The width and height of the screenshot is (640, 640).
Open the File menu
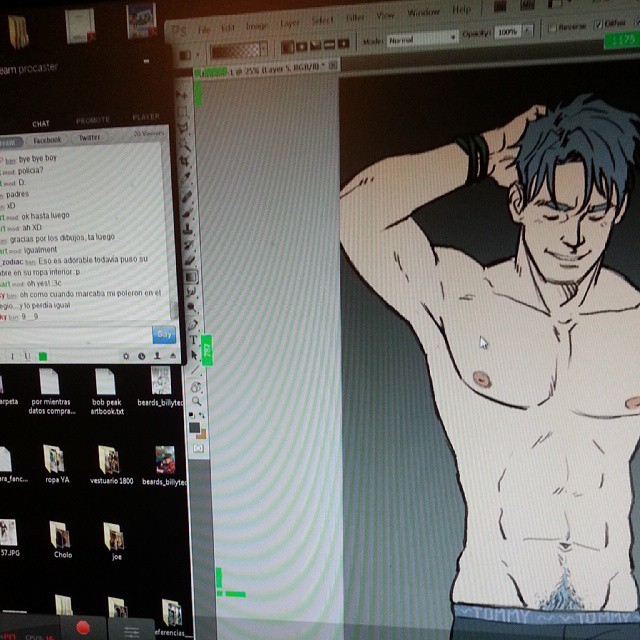(204, 29)
